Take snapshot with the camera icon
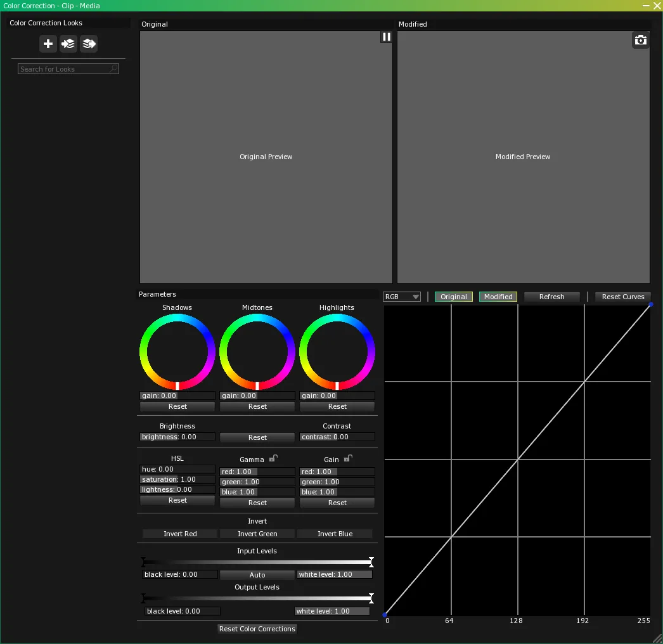Screen dimensions: 663x644 (x=641, y=40)
